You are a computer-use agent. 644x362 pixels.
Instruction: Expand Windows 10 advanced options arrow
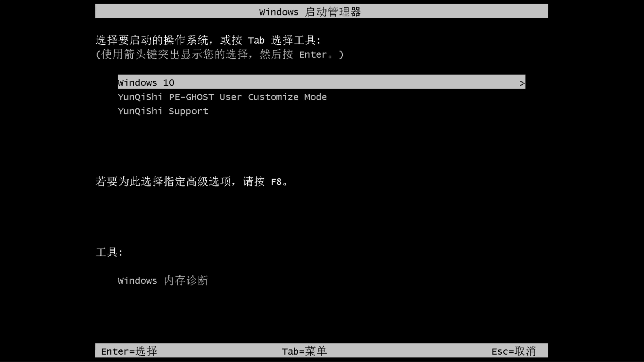tap(522, 82)
